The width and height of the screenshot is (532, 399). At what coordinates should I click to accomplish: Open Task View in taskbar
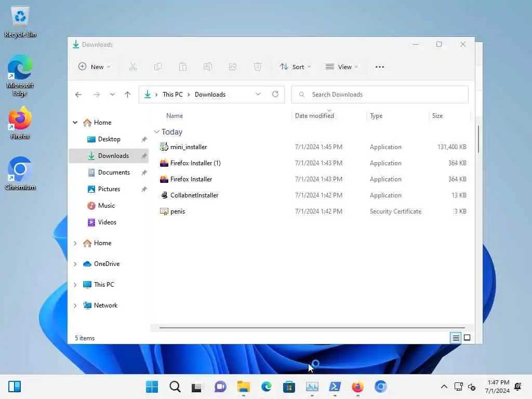tap(197, 387)
